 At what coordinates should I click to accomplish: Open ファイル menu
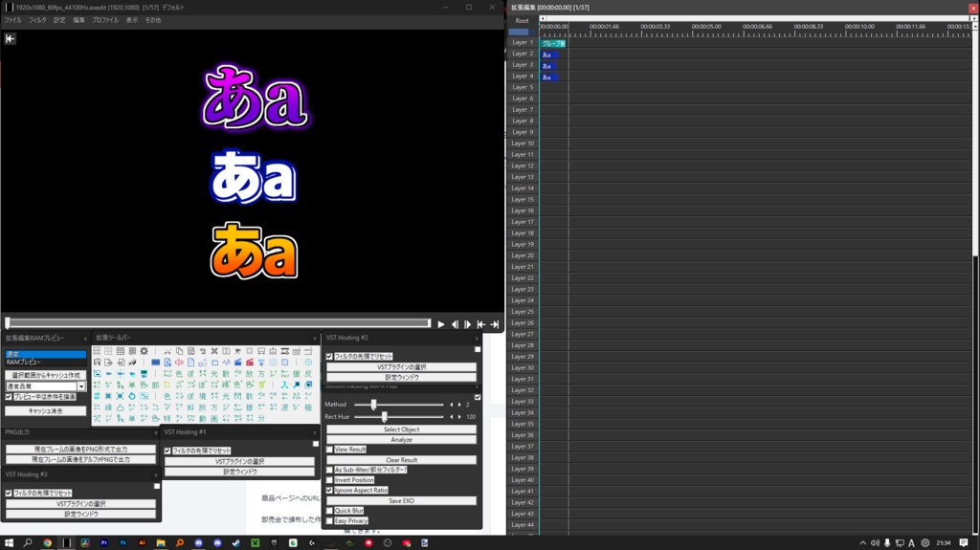coord(13,20)
